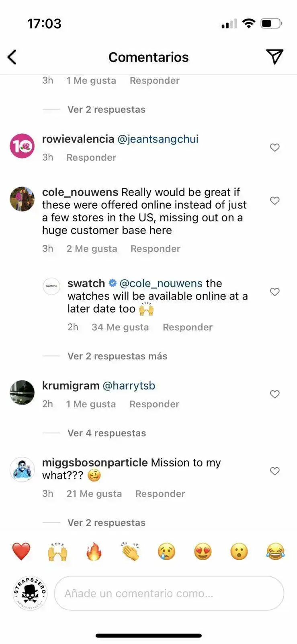The width and height of the screenshot is (297, 644).
Task: Tap the 'Añade un comentario' input field
Action: point(169,593)
